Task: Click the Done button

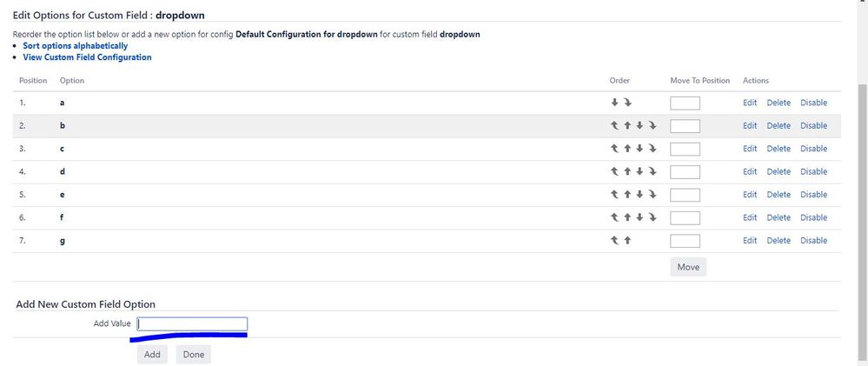Action: 193,355
